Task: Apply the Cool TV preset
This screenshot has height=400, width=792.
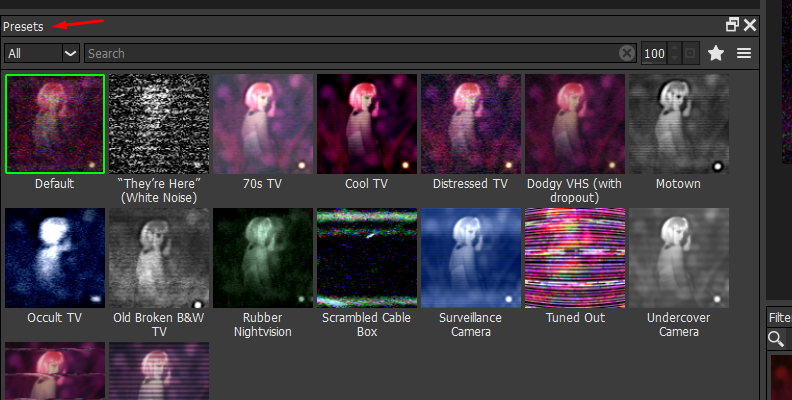Action: [367, 124]
